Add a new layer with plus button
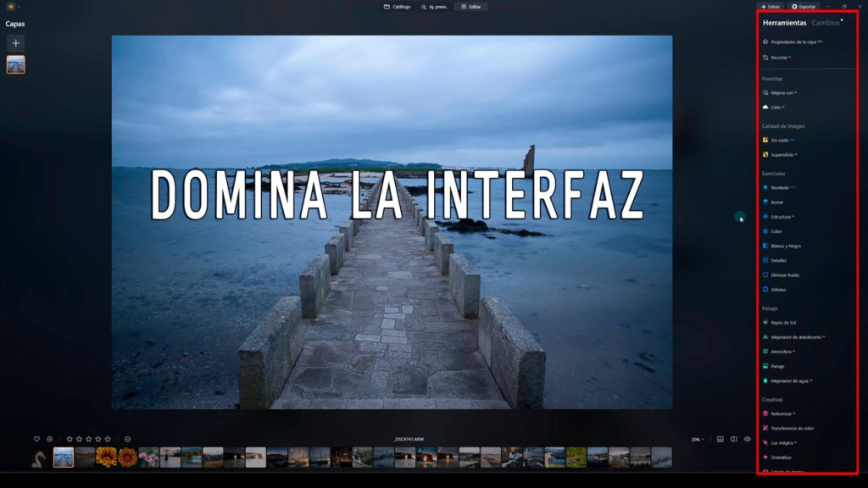 (x=15, y=43)
